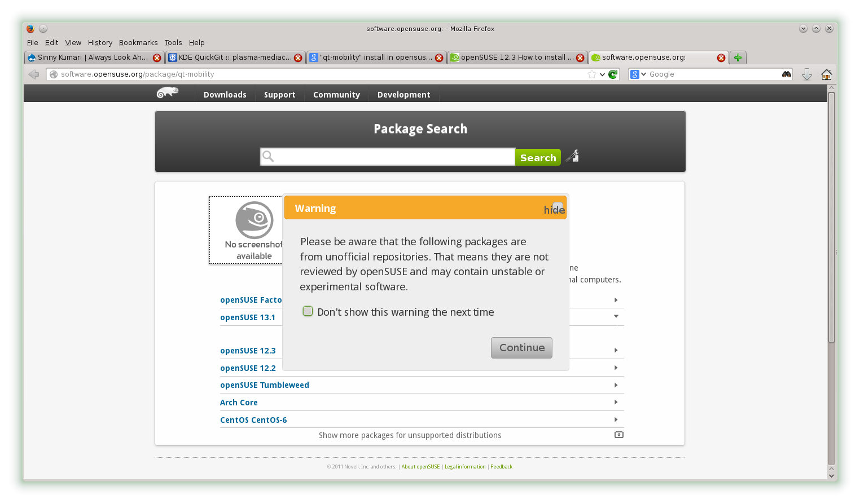Open About openSUSE footer link
Screen dimensions: 860x504
pos(420,467)
